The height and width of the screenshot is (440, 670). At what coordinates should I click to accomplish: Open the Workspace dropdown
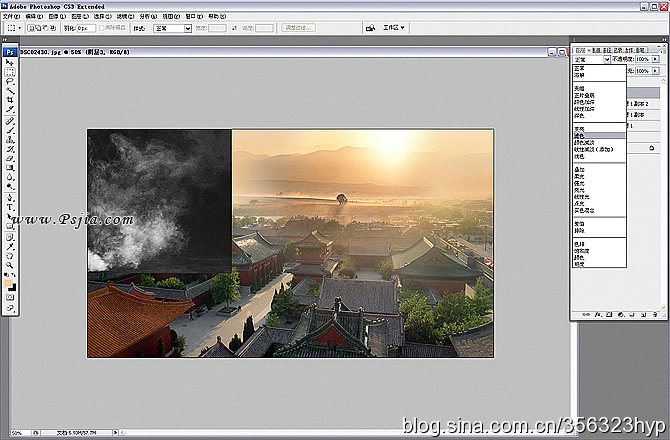(394, 28)
